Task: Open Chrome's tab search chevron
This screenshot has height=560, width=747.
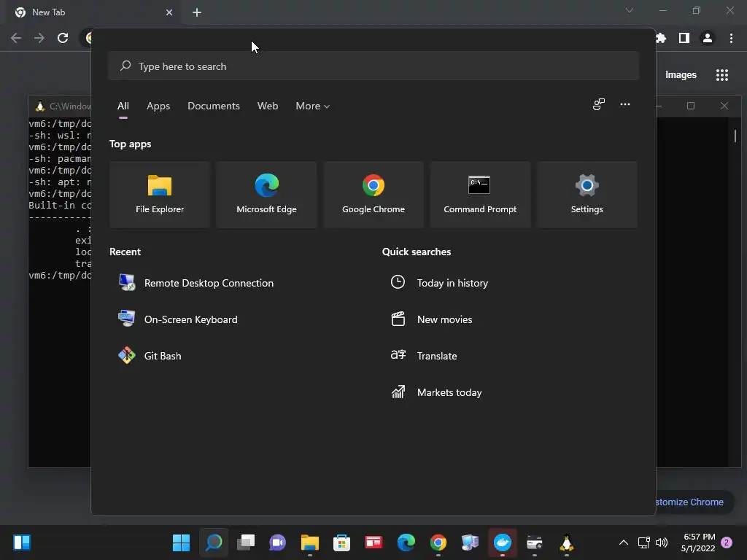Action: click(630, 10)
